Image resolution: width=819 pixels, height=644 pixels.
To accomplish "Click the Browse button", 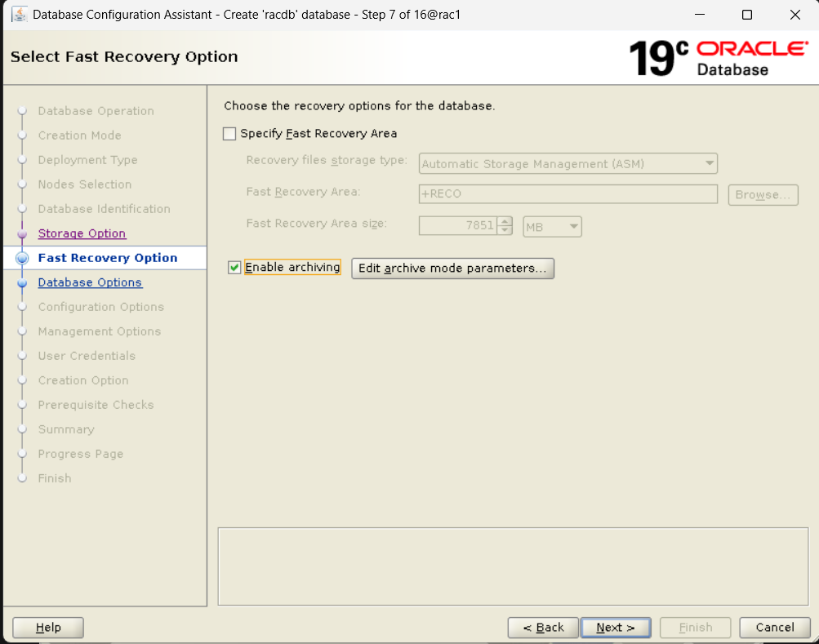I will pos(763,195).
